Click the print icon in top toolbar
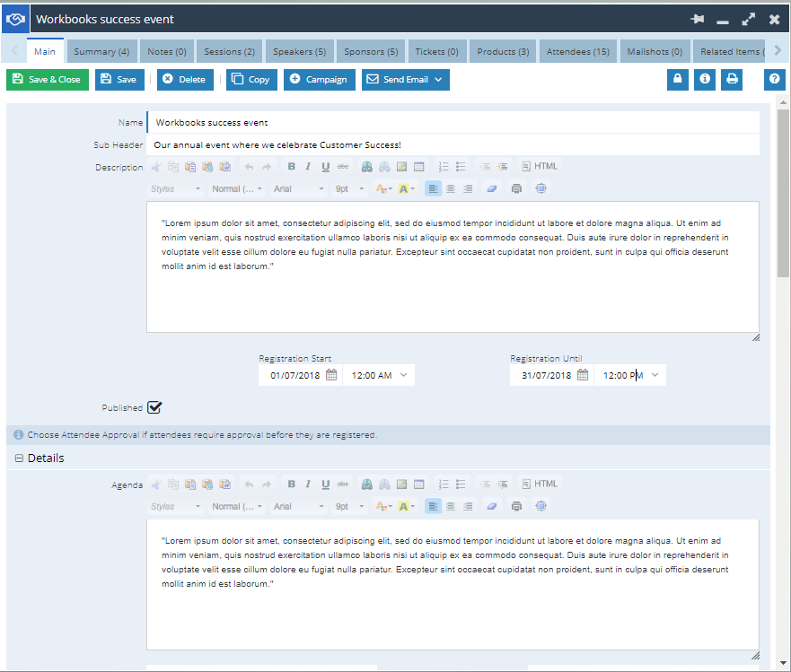Viewport: 791px width, 672px height. [732, 79]
